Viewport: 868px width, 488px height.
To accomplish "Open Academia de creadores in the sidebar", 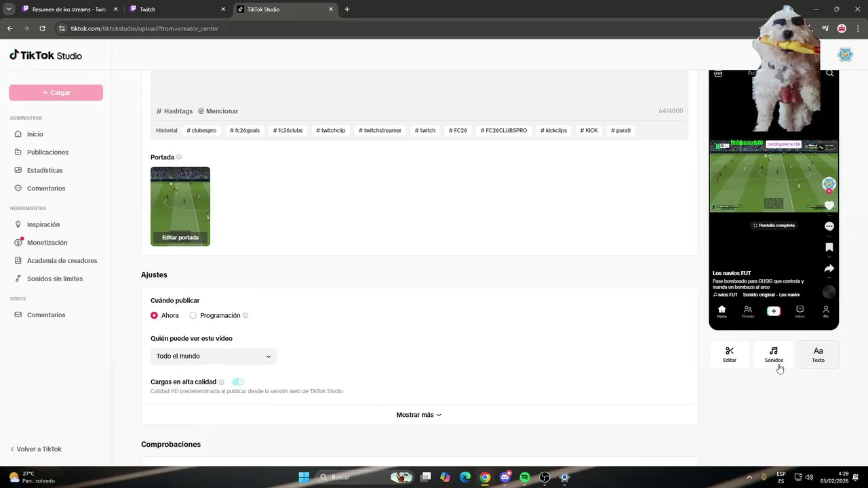I will click(x=62, y=261).
